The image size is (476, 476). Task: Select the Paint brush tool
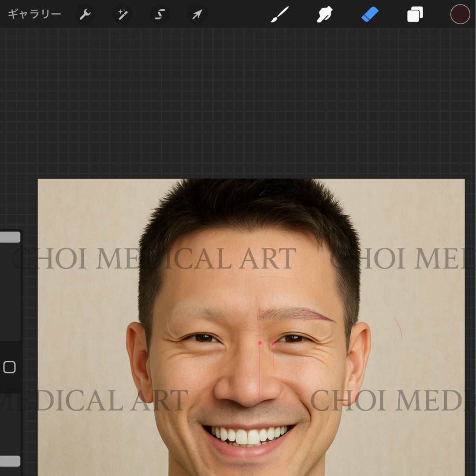(x=279, y=14)
